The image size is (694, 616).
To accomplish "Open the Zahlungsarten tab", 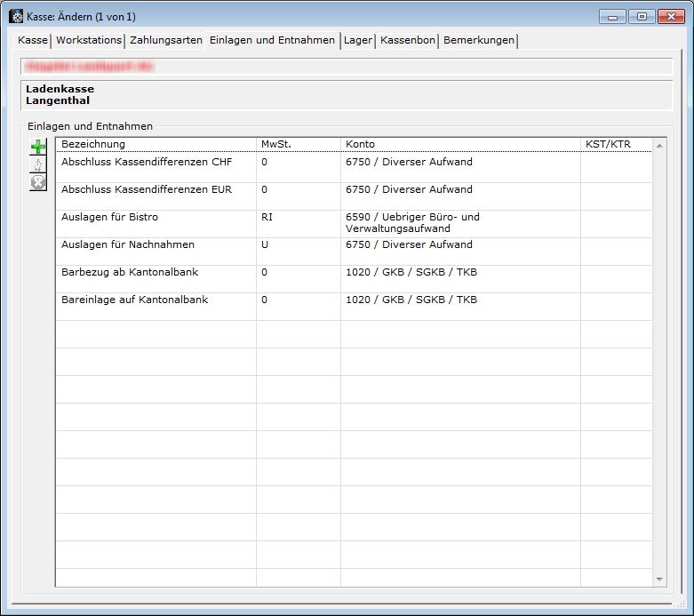I will tap(166, 40).
